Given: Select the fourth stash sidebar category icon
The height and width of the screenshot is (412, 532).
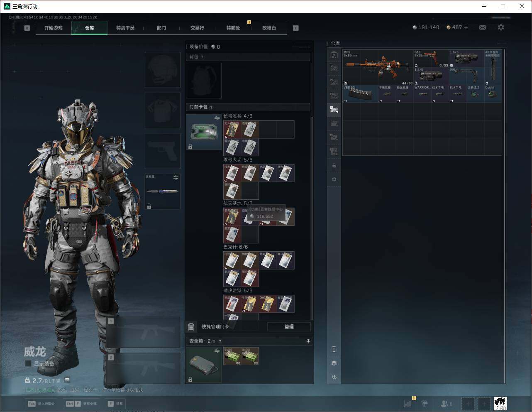Looking at the screenshot, I should (x=334, y=96).
